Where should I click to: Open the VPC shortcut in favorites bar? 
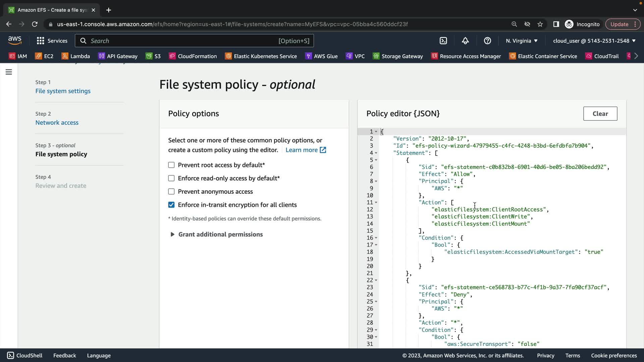[x=355, y=56]
